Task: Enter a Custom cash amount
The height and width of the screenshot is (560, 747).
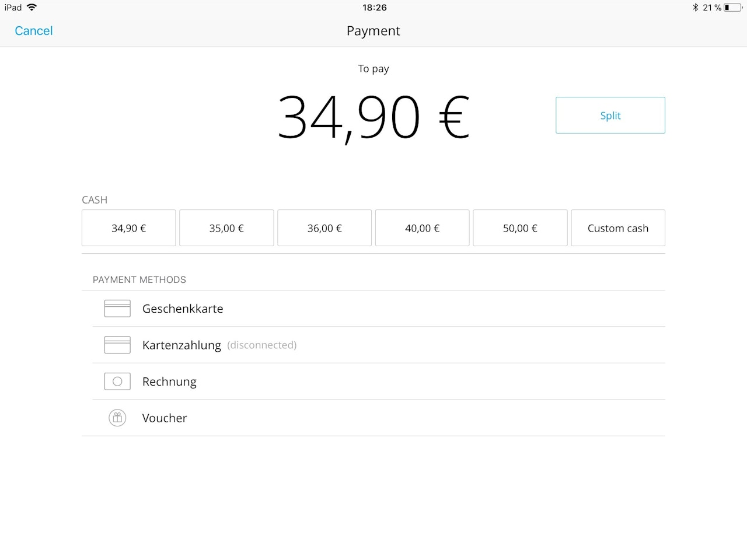Action: point(618,228)
